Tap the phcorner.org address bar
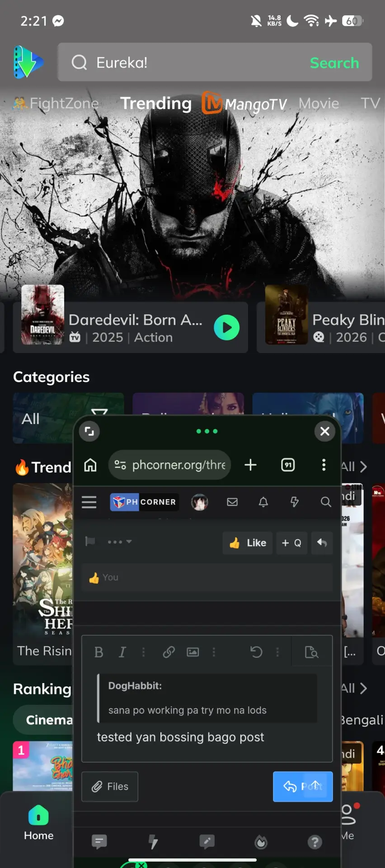This screenshot has width=385, height=868. (170, 465)
